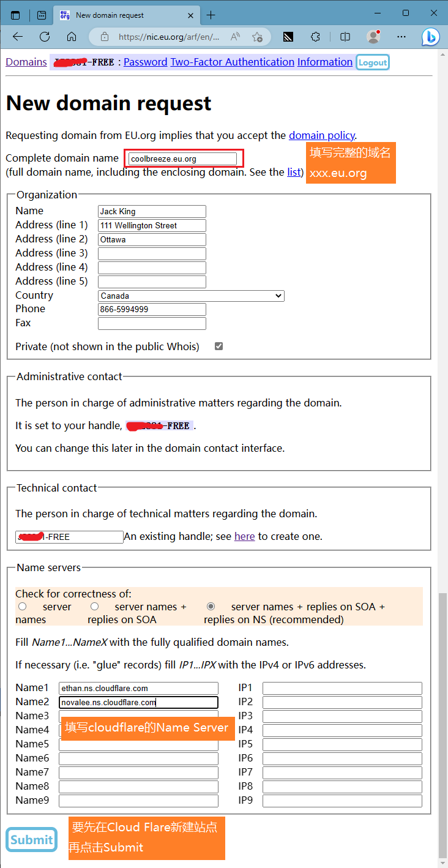Add page to favorites star icon

pyautogui.click(x=257, y=37)
